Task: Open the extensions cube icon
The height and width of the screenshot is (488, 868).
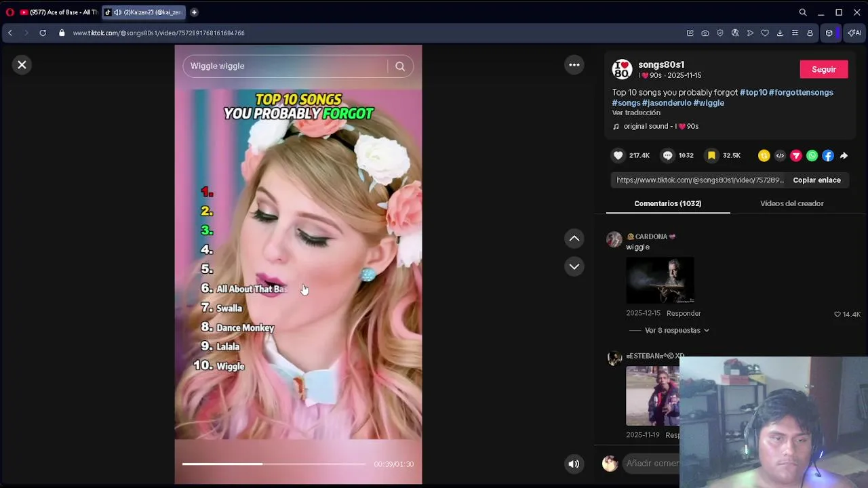Action: point(829,33)
